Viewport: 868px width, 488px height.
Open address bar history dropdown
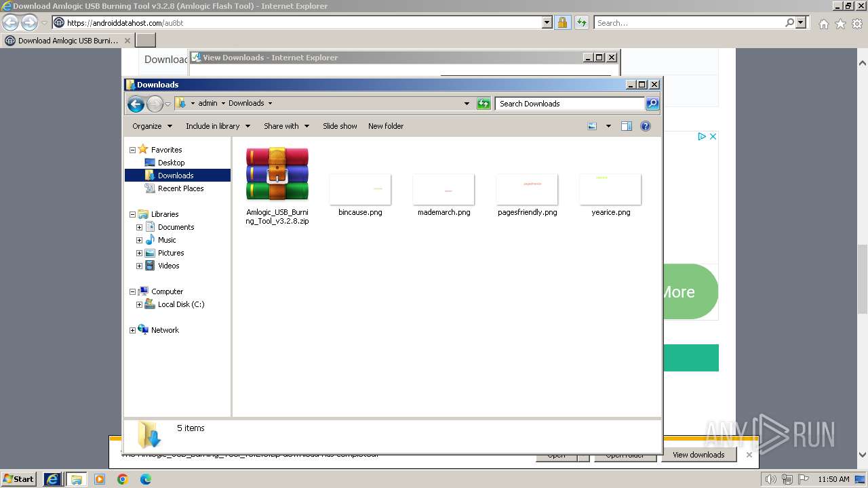click(467, 104)
